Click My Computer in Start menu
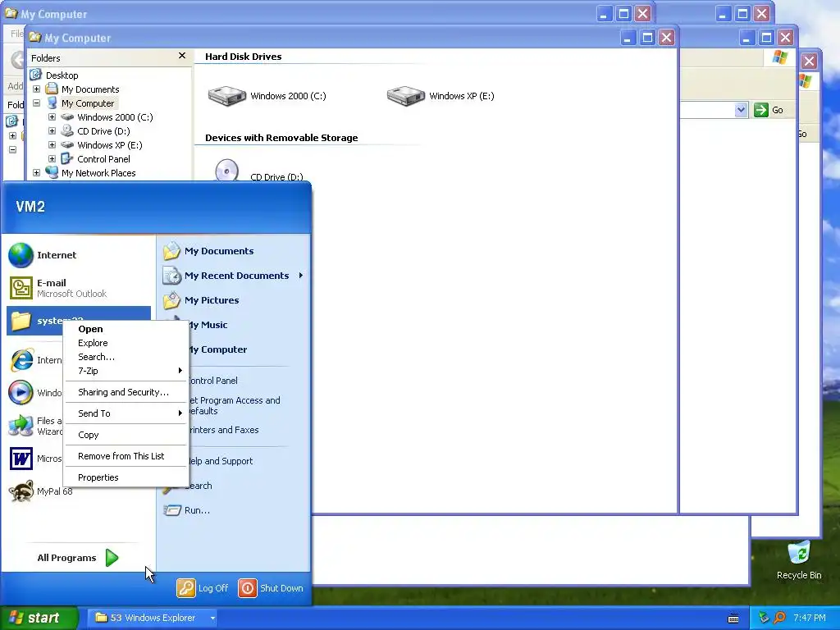Screen dimensions: 840x630 [x=217, y=349]
